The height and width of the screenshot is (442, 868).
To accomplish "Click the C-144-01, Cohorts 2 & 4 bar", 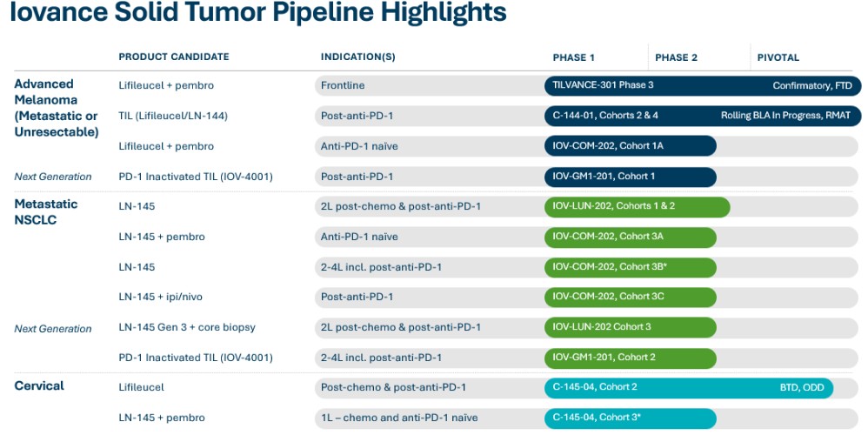I will tap(701, 116).
